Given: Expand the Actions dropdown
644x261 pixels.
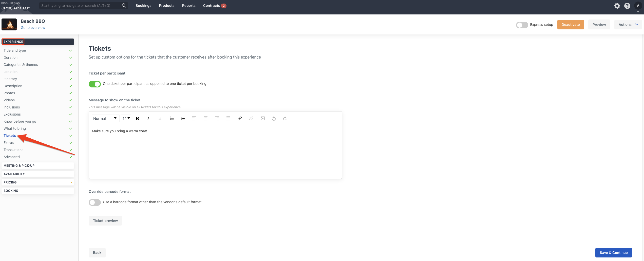Looking at the screenshot, I should 628,25.
